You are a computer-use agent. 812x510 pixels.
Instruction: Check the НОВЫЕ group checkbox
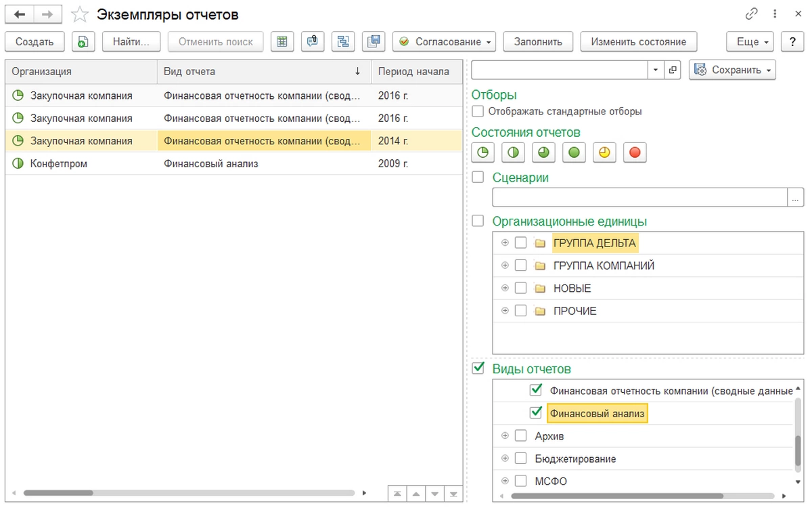(520, 289)
